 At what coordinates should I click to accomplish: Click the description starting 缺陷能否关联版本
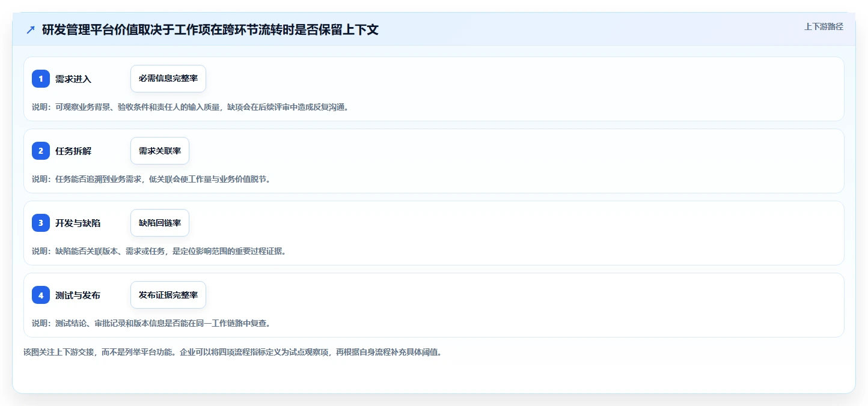pyautogui.click(x=159, y=251)
